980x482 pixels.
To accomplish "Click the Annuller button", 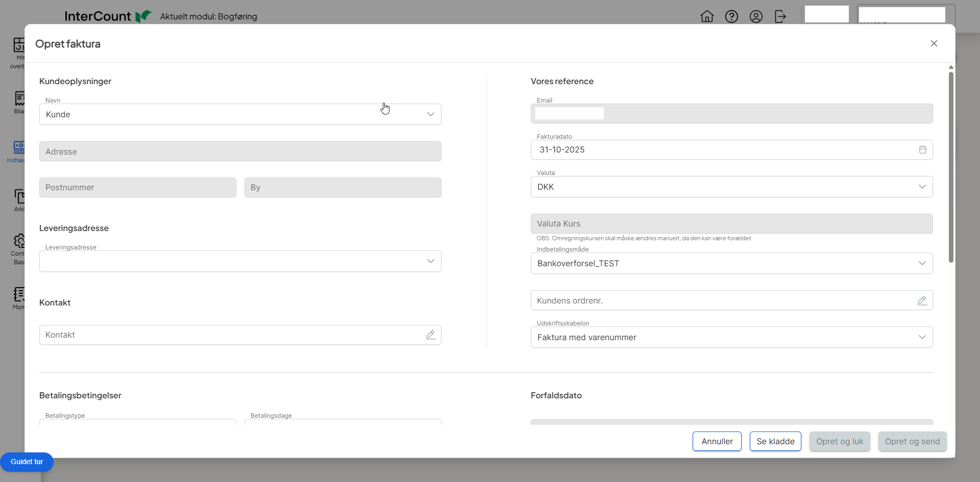I will pyautogui.click(x=717, y=441).
